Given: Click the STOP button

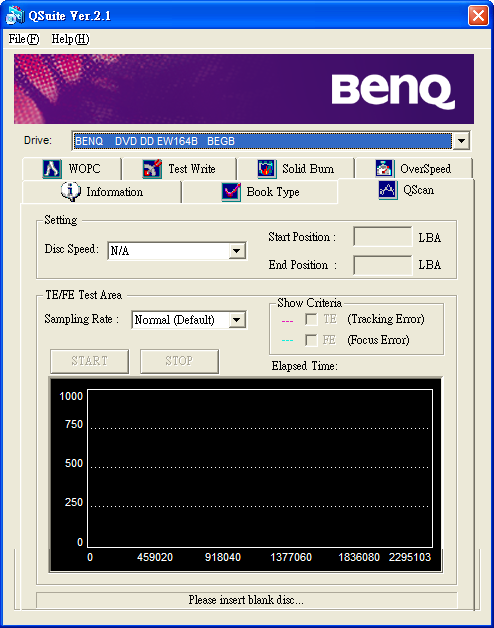Looking at the screenshot, I should click(x=179, y=361).
